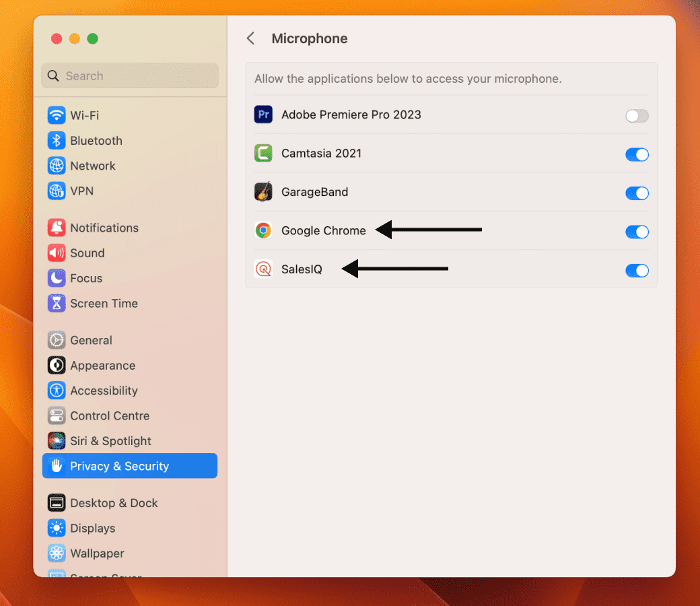The height and width of the screenshot is (606, 700).
Task: Select Network in the sidebar
Action: (130, 166)
